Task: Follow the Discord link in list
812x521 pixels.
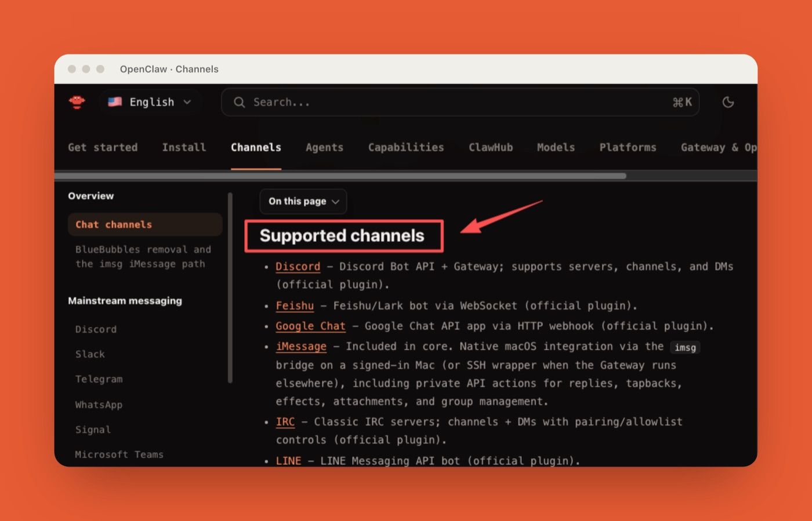Action: (298, 267)
